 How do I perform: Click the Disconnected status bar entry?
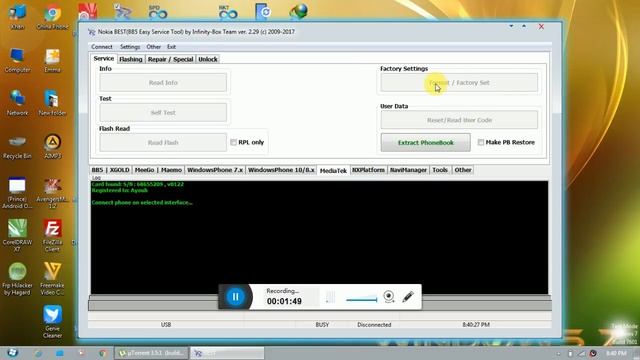(374, 324)
